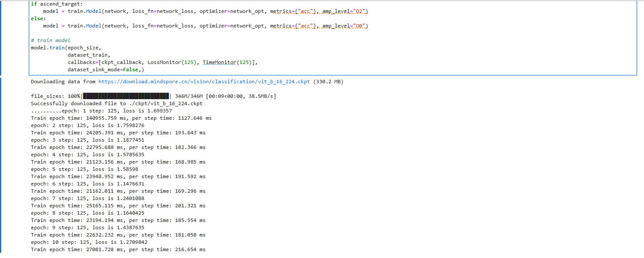Open the vit_b_16_224.ckpt download link

(204, 82)
